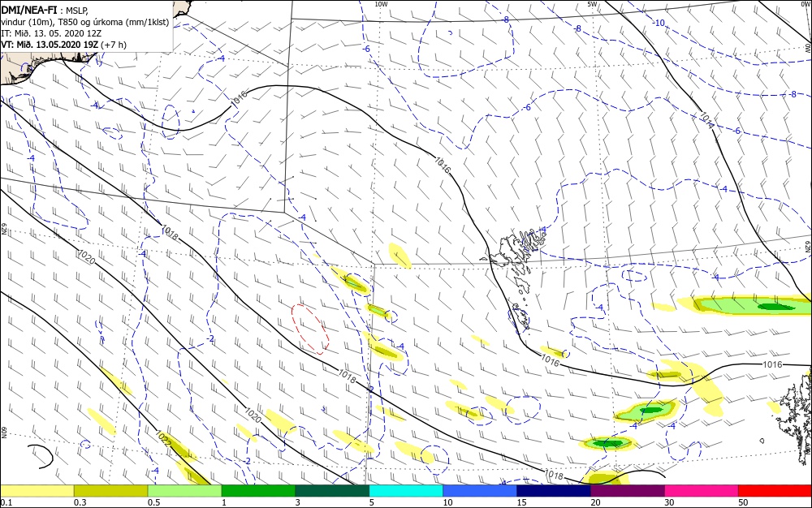Click the '0.1' legend scale value
Screen dimensions: 812x508
point(6,502)
